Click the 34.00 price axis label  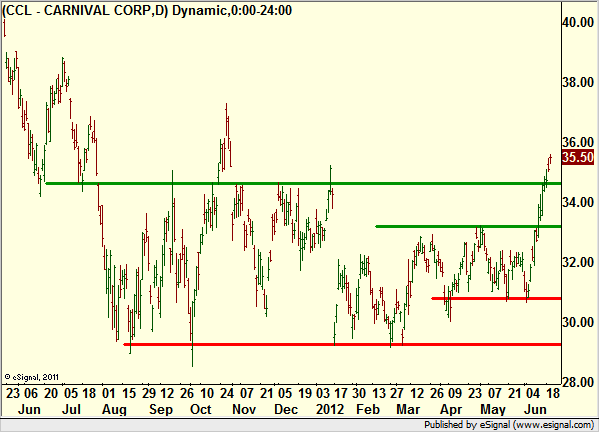pos(578,202)
